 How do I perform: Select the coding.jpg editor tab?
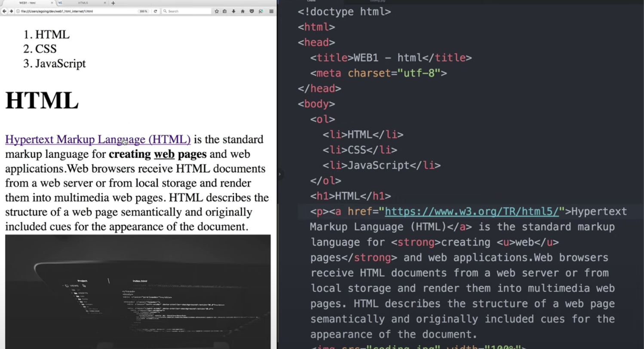pos(377,1)
